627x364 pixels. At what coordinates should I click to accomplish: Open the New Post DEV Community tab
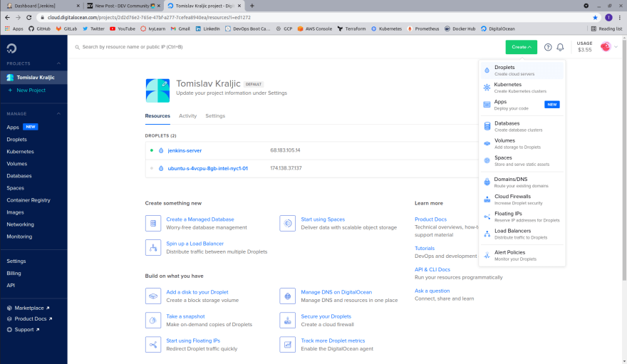[x=123, y=6]
